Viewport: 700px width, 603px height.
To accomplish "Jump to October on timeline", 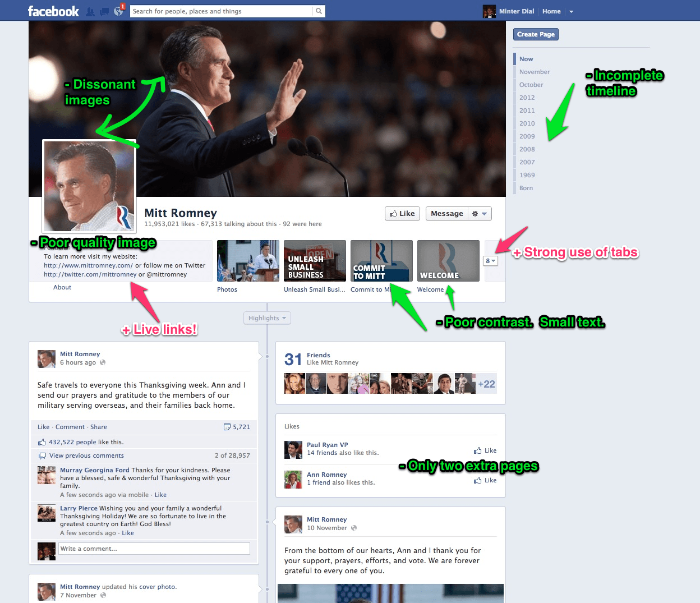I will [x=531, y=85].
